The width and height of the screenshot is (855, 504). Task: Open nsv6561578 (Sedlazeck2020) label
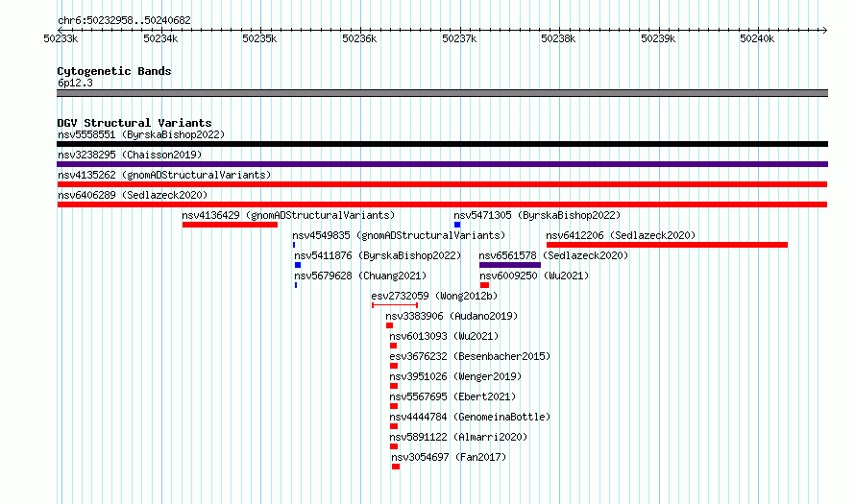[x=553, y=255]
